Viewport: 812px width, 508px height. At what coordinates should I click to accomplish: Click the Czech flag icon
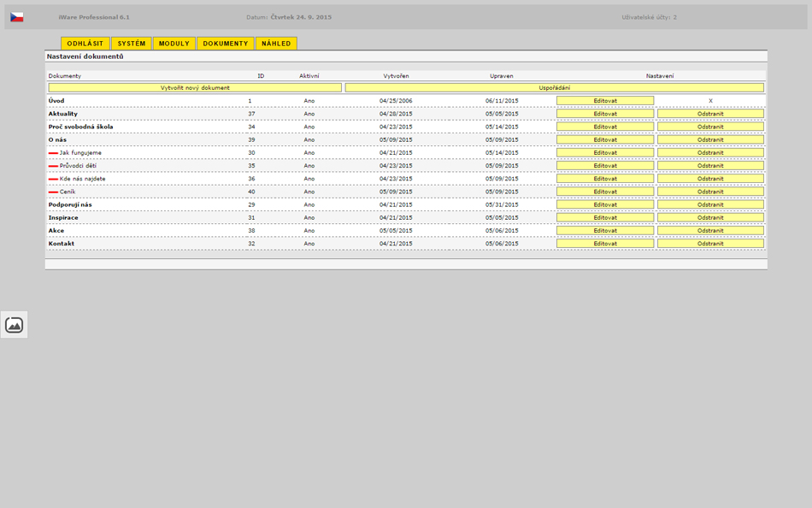click(x=16, y=17)
